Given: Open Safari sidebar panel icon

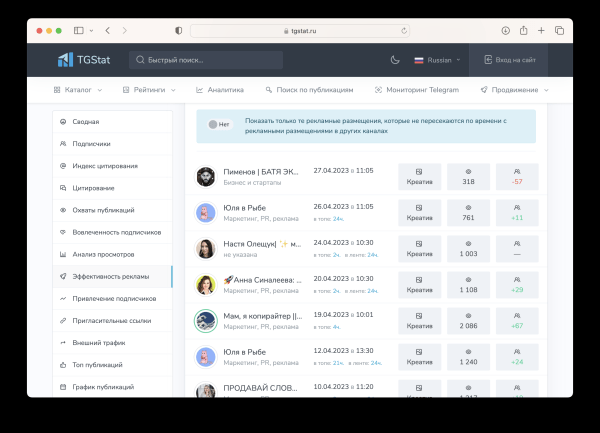Looking at the screenshot, I should (79, 31).
